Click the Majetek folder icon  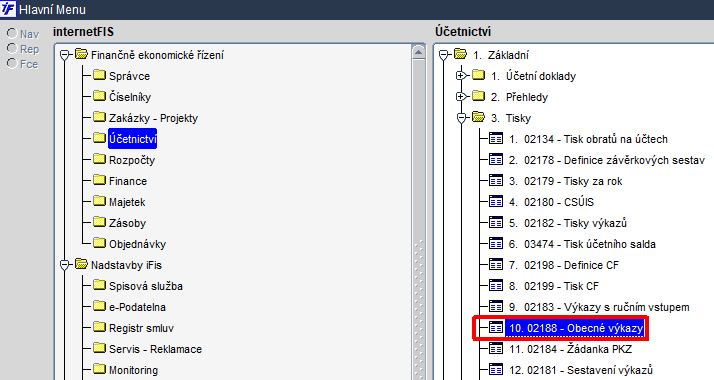[100, 201]
